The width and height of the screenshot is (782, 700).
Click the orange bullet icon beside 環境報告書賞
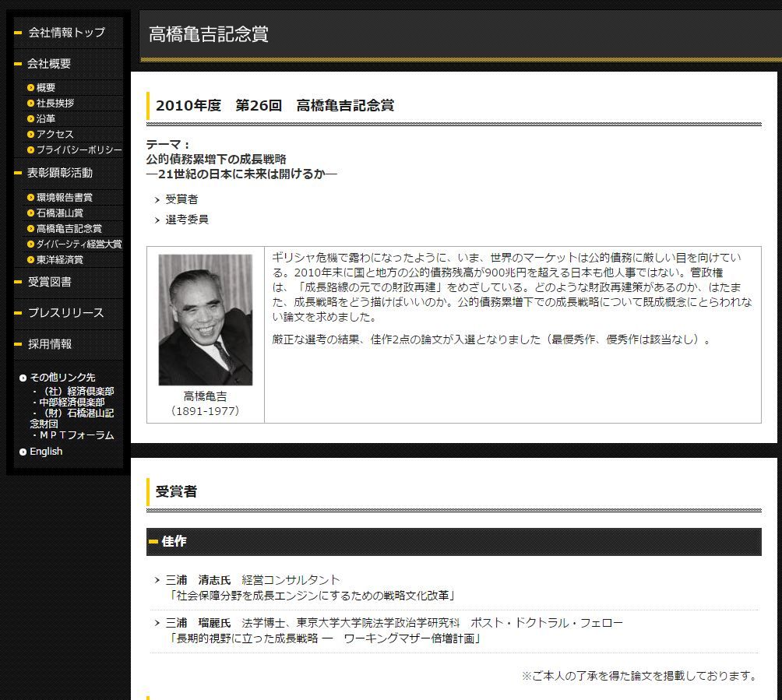click(31, 198)
